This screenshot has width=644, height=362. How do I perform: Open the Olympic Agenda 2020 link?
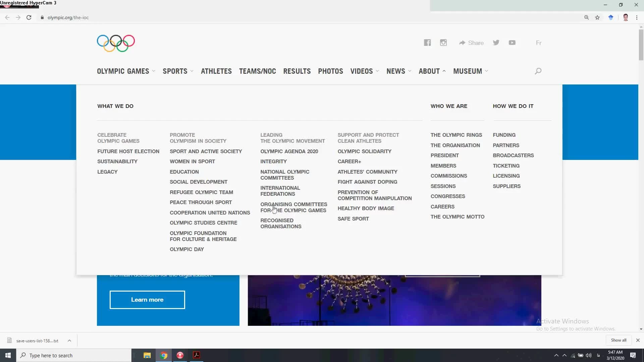(x=289, y=151)
